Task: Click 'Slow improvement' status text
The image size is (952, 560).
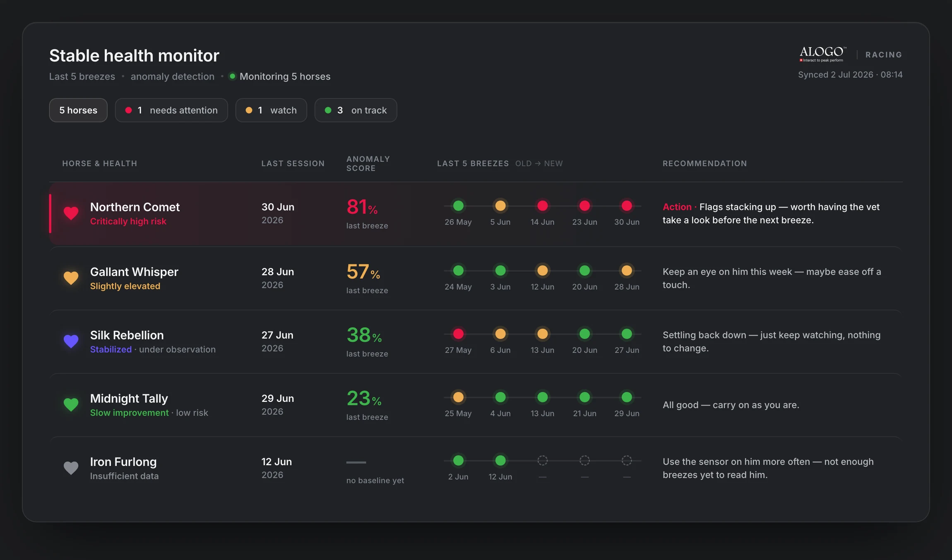Action: (x=130, y=413)
